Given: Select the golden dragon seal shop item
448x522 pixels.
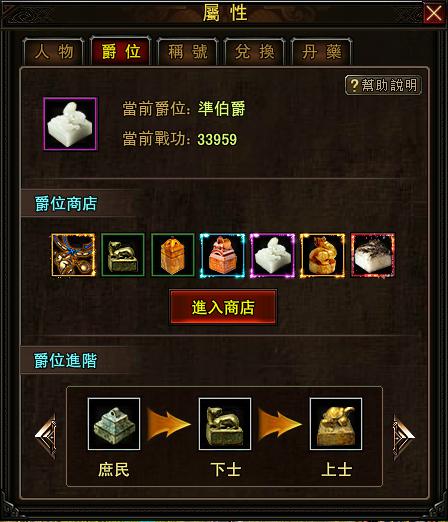Looking at the screenshot, I should (322, 255).
